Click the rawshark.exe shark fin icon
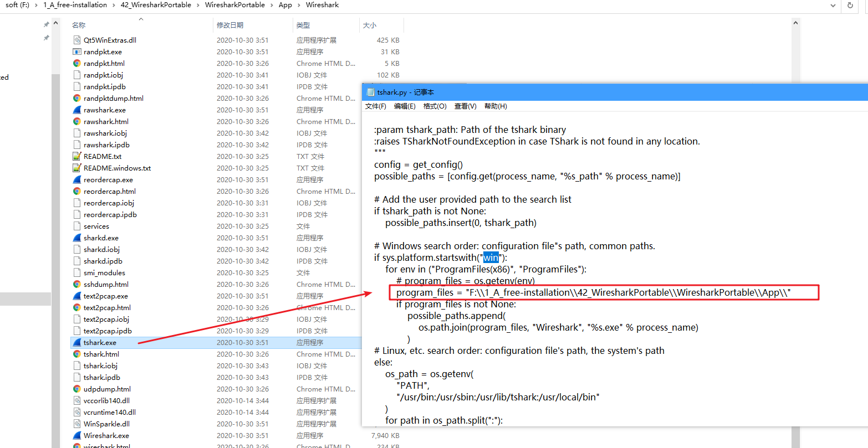868x448 pixels. click(77, 110)
